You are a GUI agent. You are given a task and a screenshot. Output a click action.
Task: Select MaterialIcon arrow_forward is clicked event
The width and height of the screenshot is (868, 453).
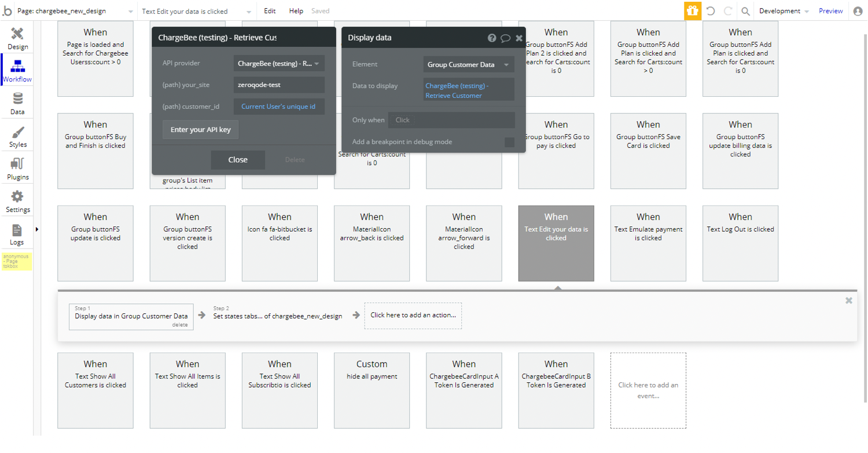pos(464,243)
